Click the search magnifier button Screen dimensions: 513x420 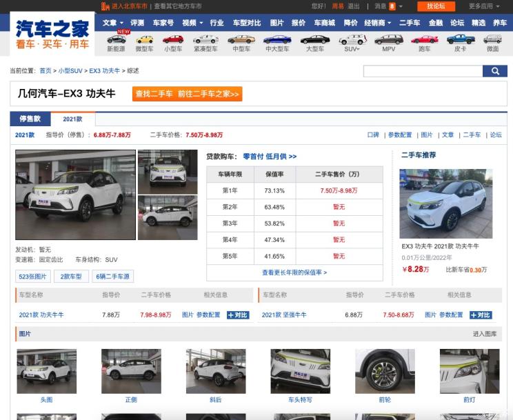(x=494, y=71)
